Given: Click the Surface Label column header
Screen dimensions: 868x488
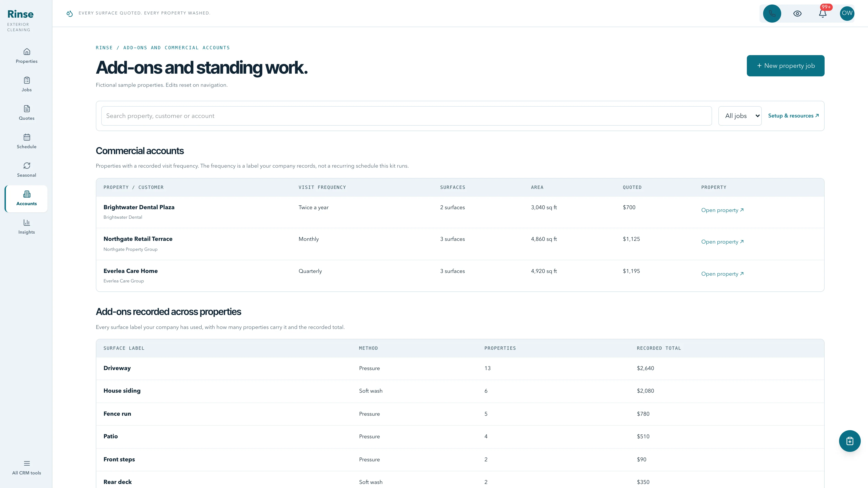Looking at the screenshot, I should (124, 348).
